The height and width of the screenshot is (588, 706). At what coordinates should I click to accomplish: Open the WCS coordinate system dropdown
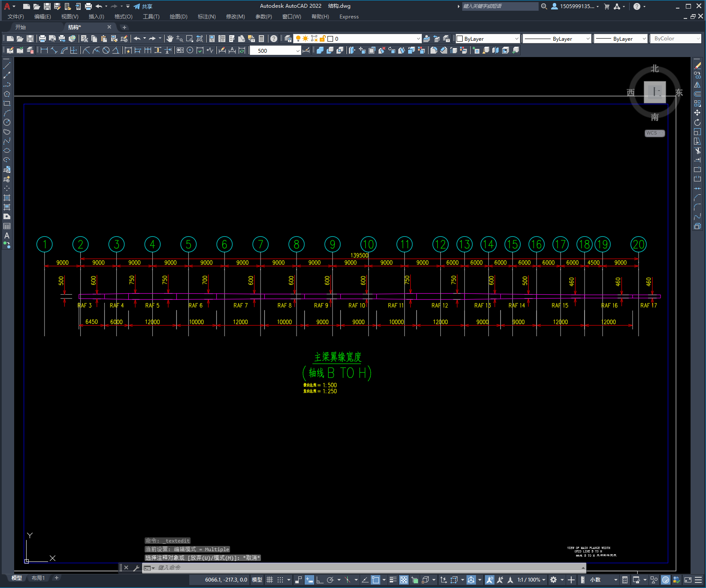(654, 133)
